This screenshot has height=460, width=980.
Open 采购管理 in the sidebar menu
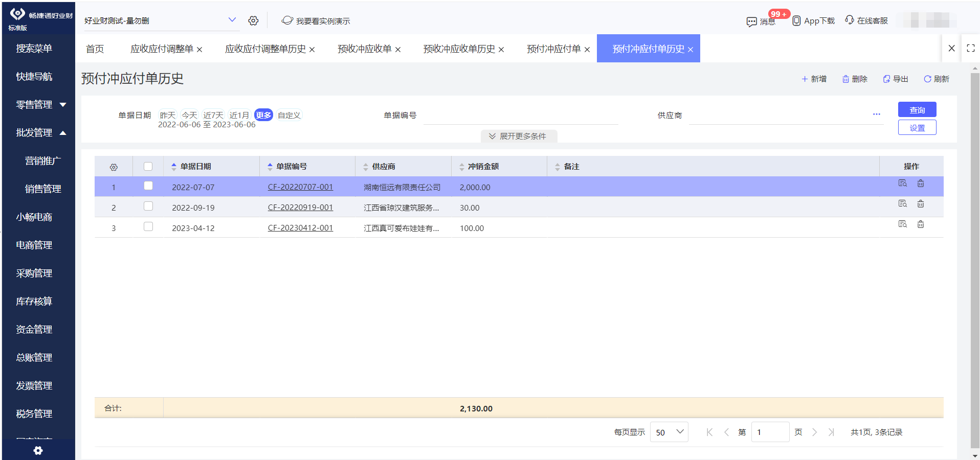[x=34, y=273]
